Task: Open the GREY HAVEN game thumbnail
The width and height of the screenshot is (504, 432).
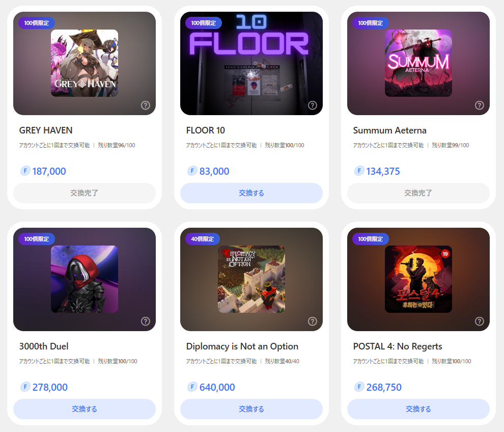Action: tap(85, 63)
